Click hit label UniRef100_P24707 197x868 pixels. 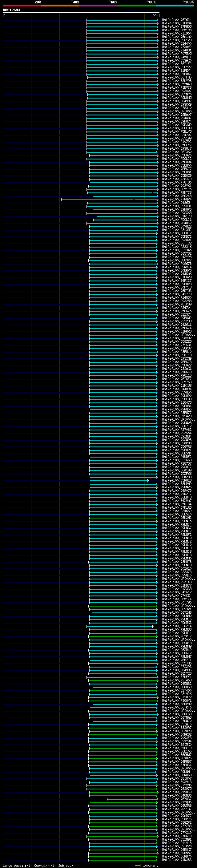click(176, 135)
